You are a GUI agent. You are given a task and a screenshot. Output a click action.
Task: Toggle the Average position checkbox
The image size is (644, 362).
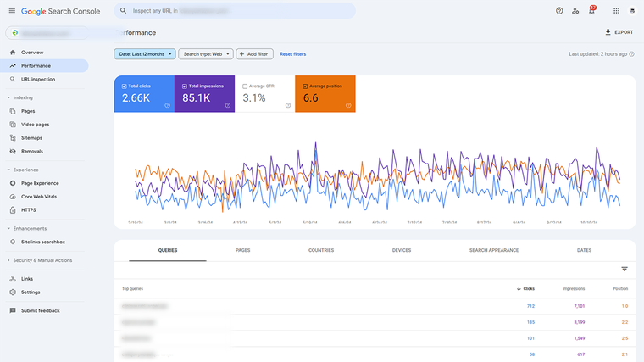coord(304,86)
